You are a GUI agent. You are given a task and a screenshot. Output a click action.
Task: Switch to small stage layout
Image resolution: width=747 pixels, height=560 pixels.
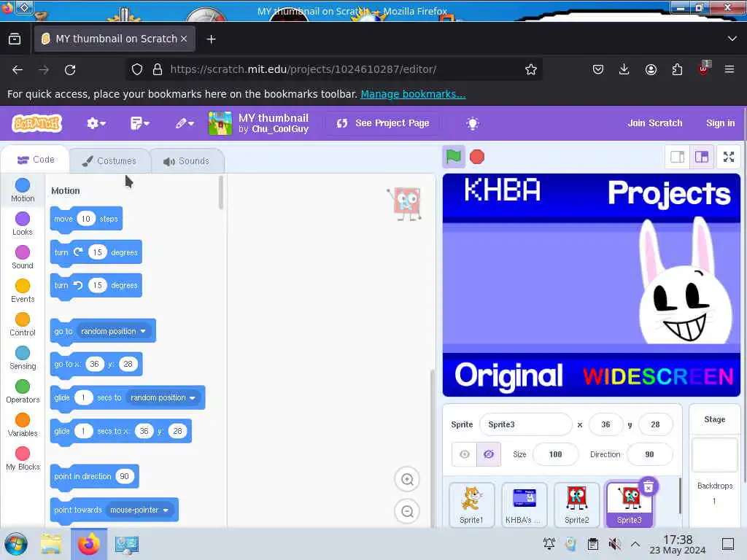tap(677, 157)
